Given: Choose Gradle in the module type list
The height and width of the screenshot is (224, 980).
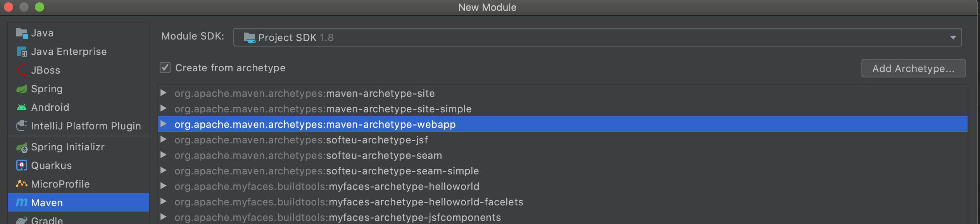Looking at the screenshot, I should (x=47, y=220).
